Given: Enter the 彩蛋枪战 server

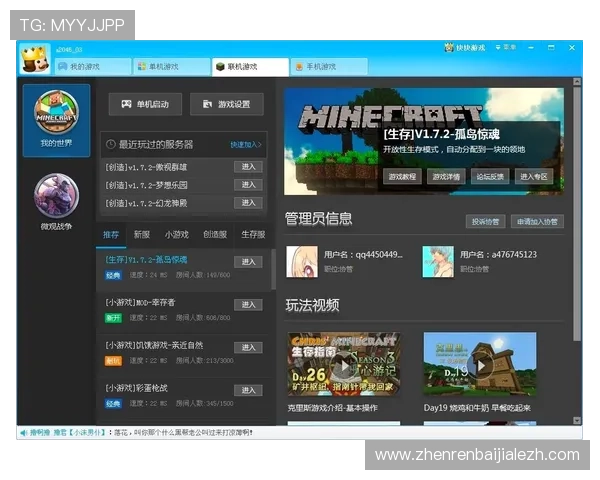Looking at the screenshot, I should (248, 390).
